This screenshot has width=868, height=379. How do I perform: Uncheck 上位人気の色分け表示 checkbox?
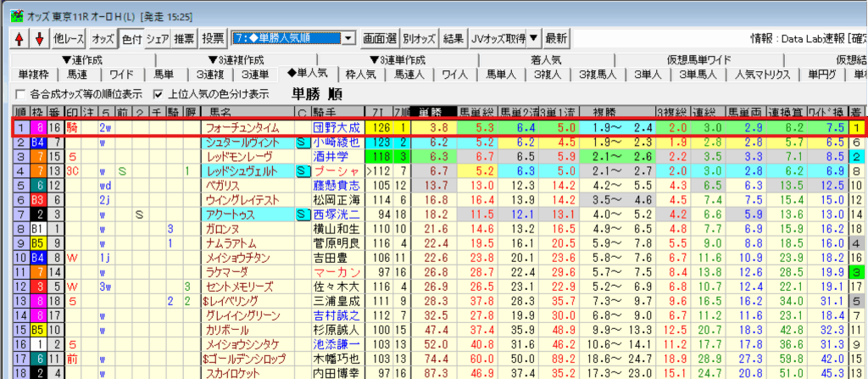click(x=158, y=93)
